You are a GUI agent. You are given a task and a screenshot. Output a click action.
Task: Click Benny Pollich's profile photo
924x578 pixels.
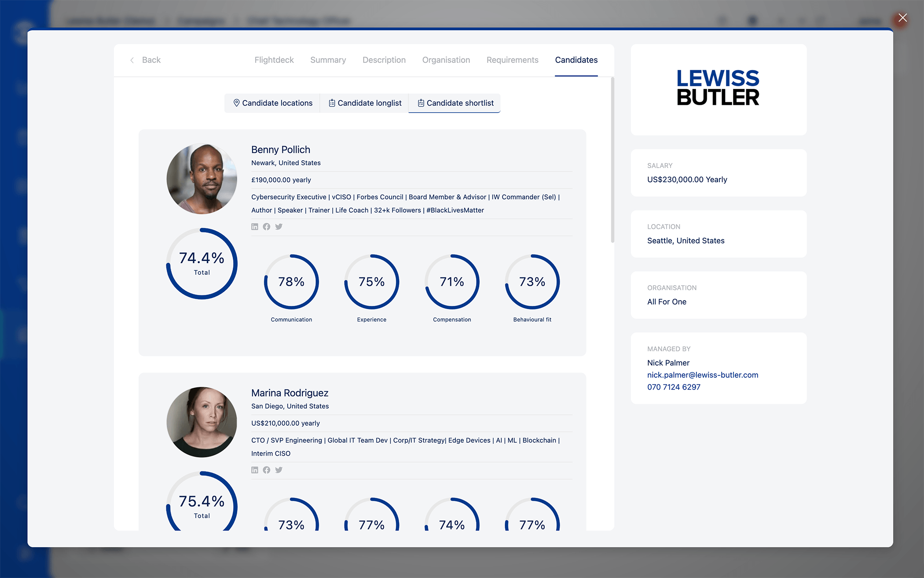click(x=201, y=179)
